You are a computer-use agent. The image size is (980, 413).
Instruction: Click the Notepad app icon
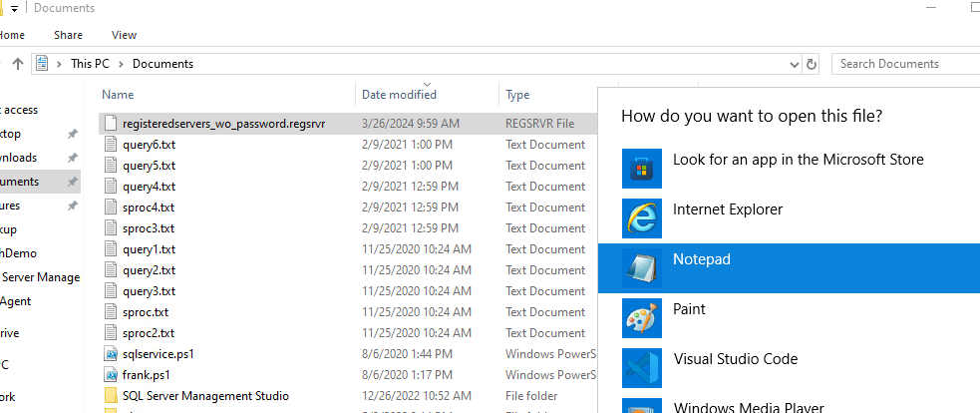click(x=637, y=267)
